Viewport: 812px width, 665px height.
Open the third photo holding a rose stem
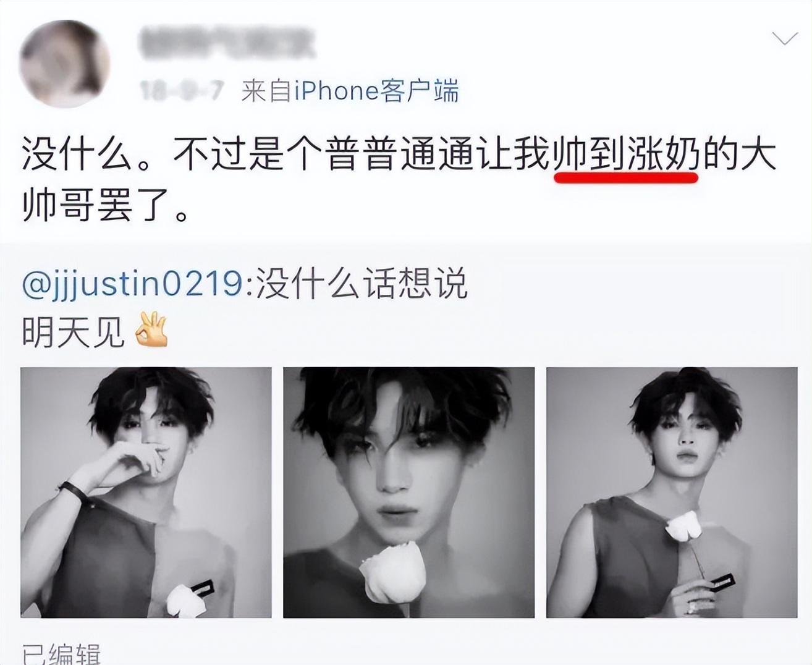(672, 493)
